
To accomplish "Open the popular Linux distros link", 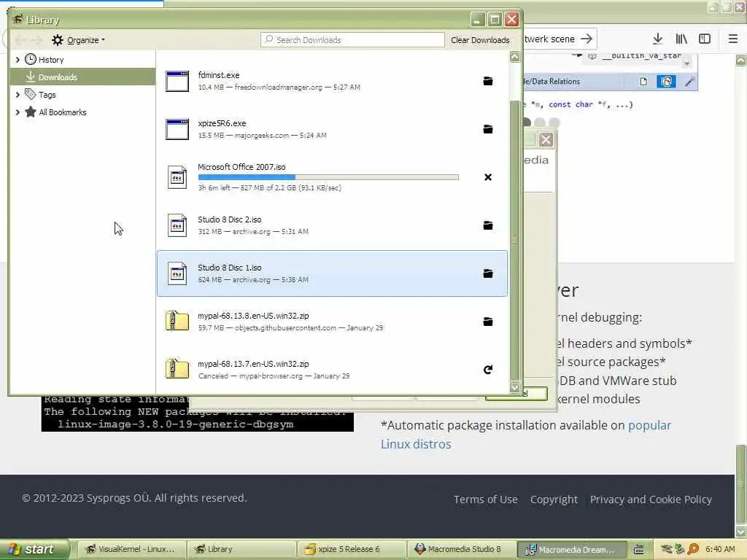I will pos(526,435).
